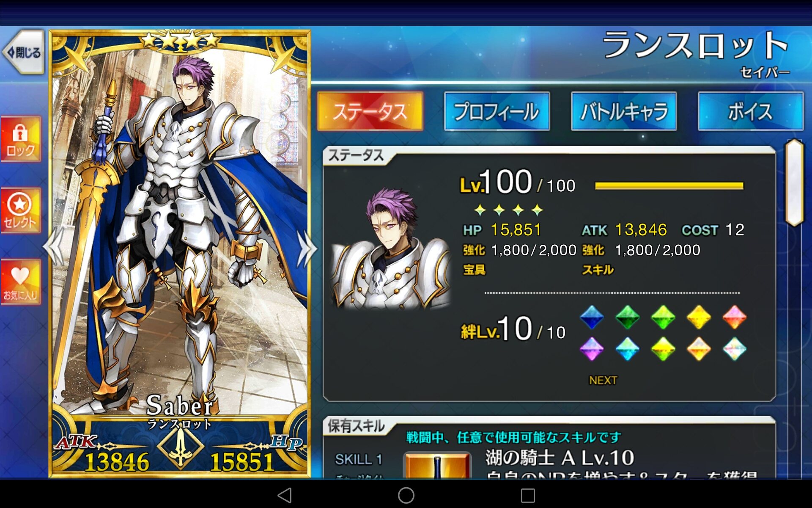Click the dark green bond crystal icon
Viewport: 812px width, 508px height.
tap(627, 317)
